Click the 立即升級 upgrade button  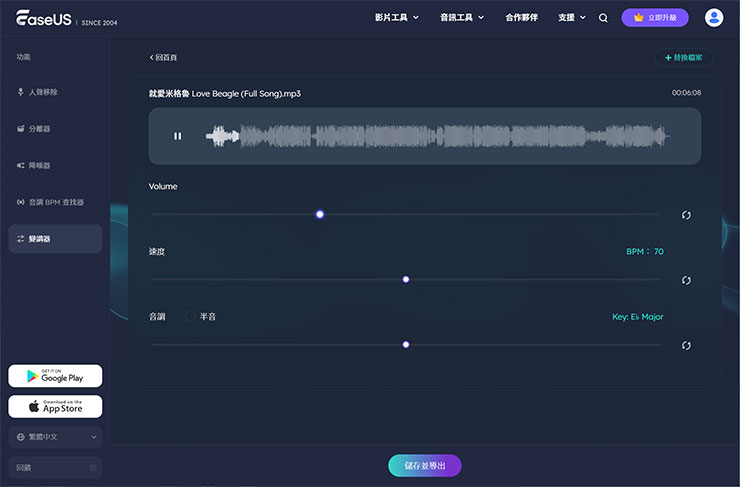(655, 18)
